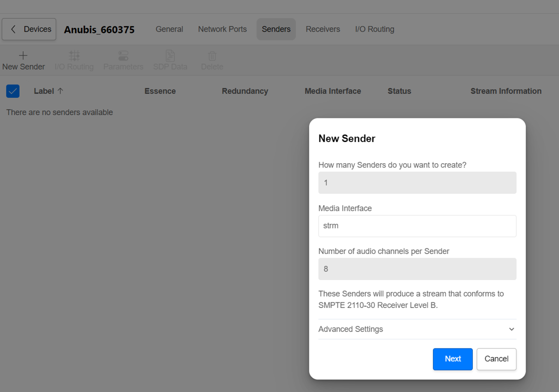Switch to the General tab

pyautogui.click(x=169, y=29)
